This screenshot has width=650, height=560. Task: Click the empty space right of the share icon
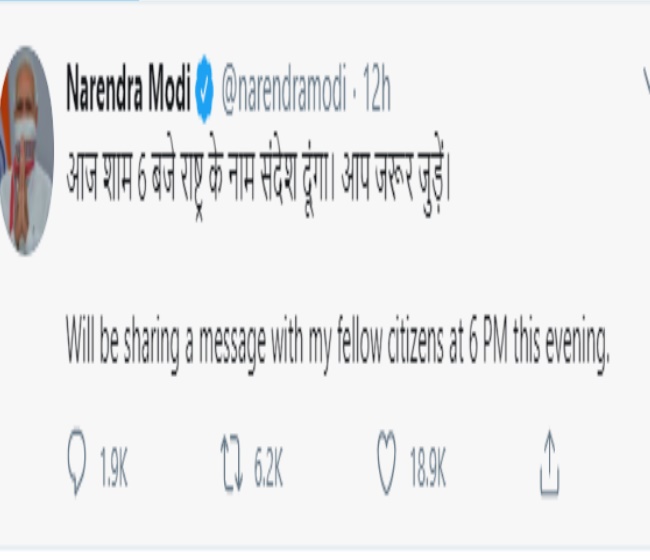[601, 462]
